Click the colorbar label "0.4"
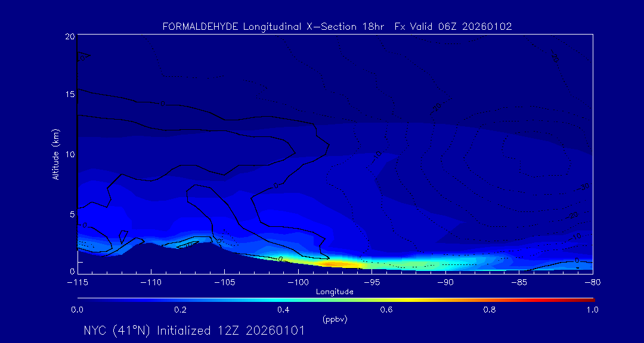The image size is (644, 343). [x=283, y=310]
